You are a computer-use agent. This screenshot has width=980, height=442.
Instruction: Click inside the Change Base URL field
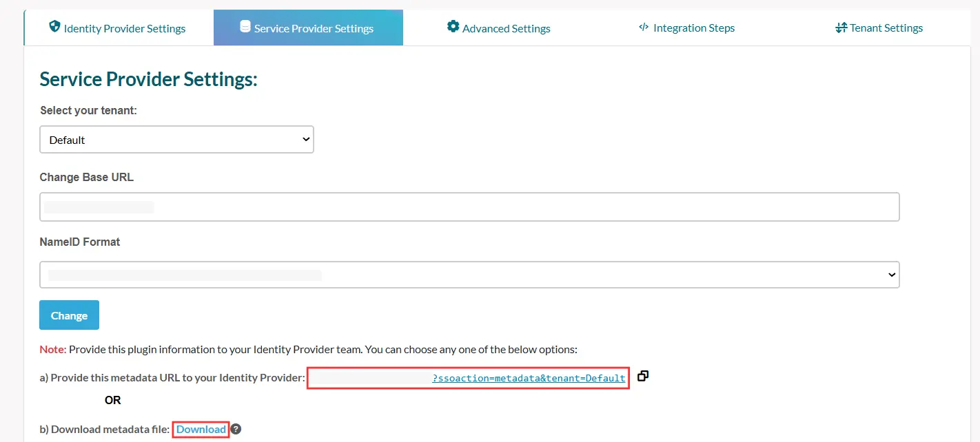(x=469, y=207)
